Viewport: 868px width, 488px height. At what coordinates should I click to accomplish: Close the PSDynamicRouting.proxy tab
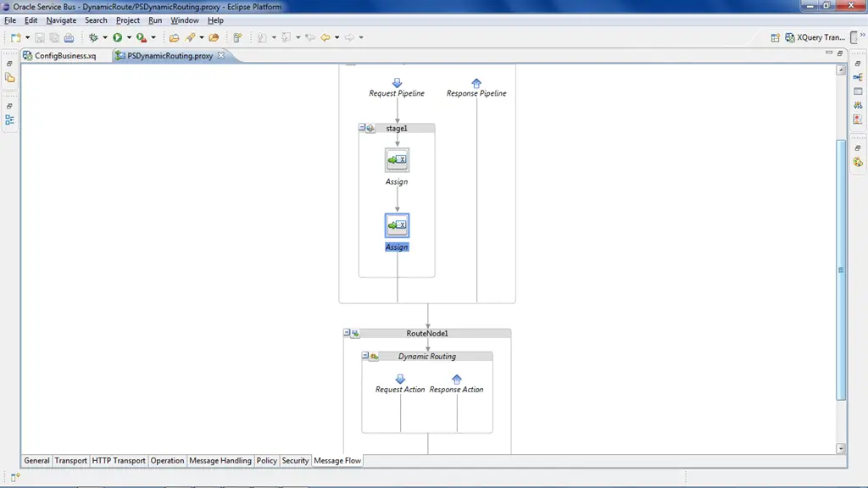(221, 55)
